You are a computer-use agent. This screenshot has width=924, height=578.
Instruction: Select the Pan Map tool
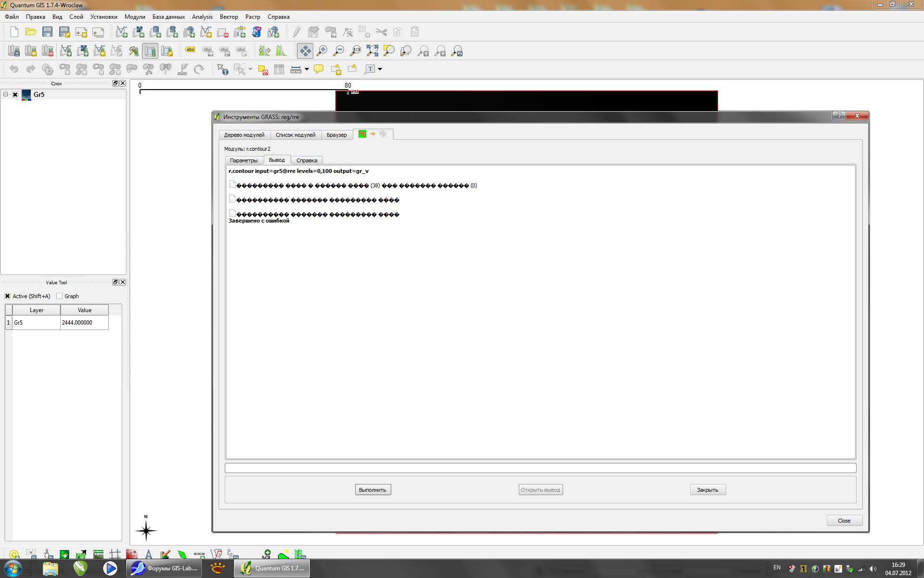(305, 51)
